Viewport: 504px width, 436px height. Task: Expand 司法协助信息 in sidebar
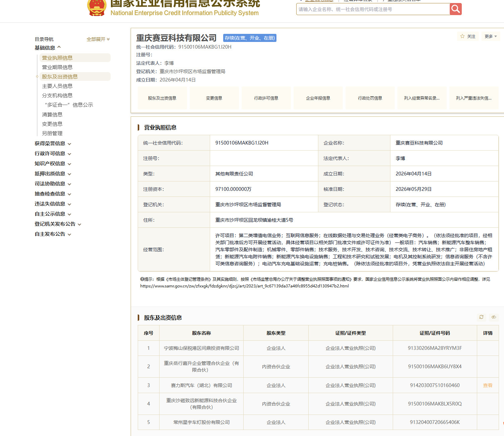[53, 184]
